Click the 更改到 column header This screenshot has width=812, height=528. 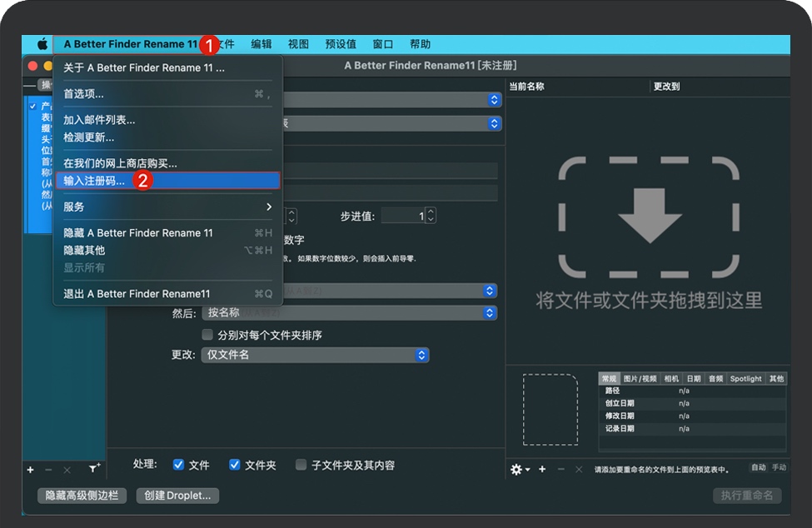(x=666, y=87)
